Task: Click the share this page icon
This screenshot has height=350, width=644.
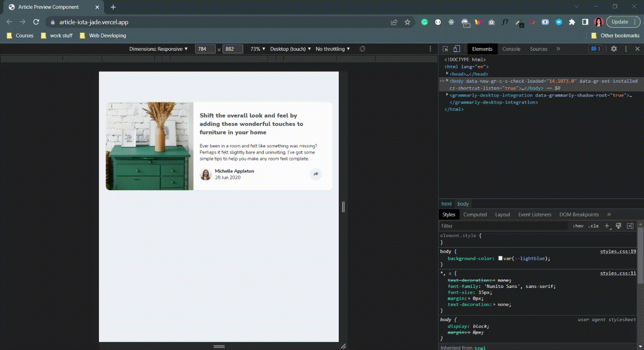Action: tap(394, 22)
